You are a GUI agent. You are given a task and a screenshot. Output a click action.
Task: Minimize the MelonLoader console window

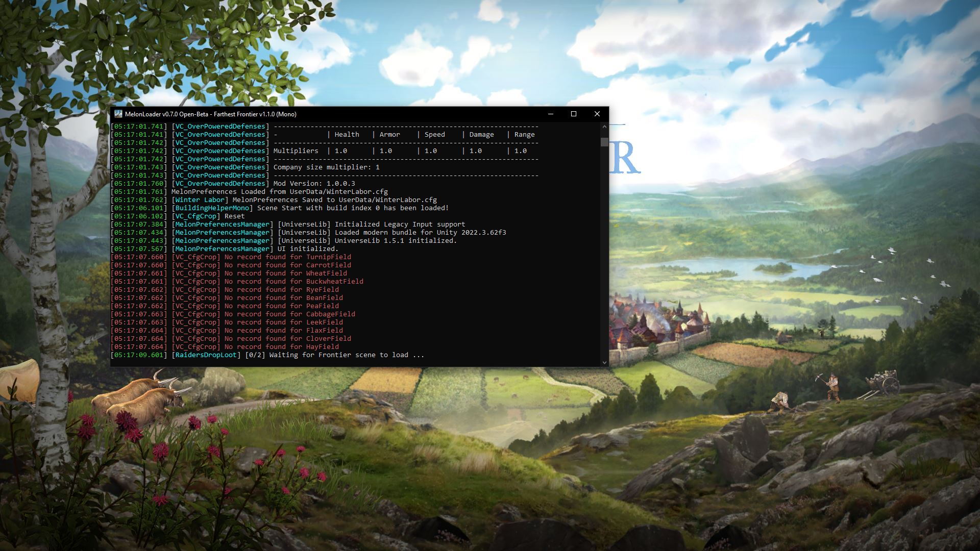coord(550,114)
